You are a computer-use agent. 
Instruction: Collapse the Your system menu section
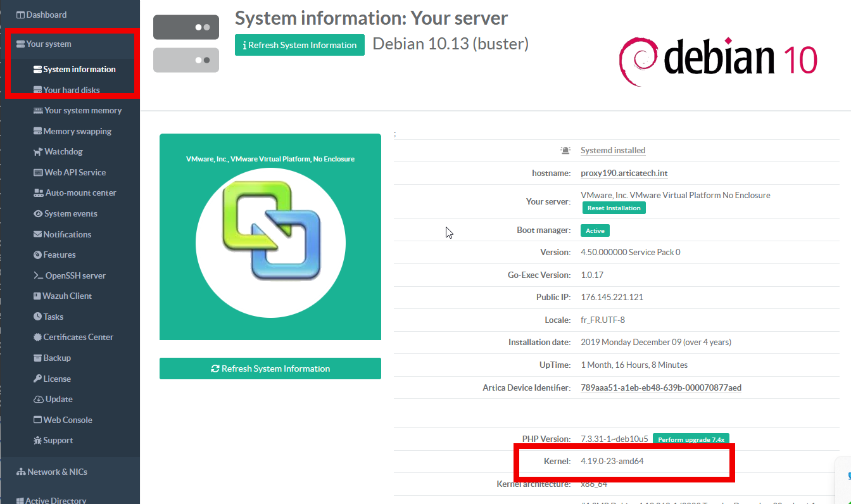click(x=48, y=44)
